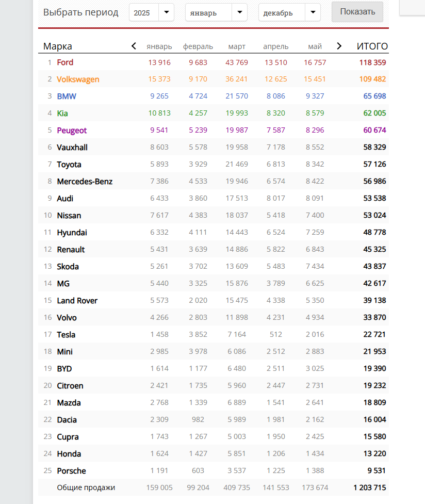Click Выбрать период label
This screenshot has width=425, height=504.
pos(80,12)
